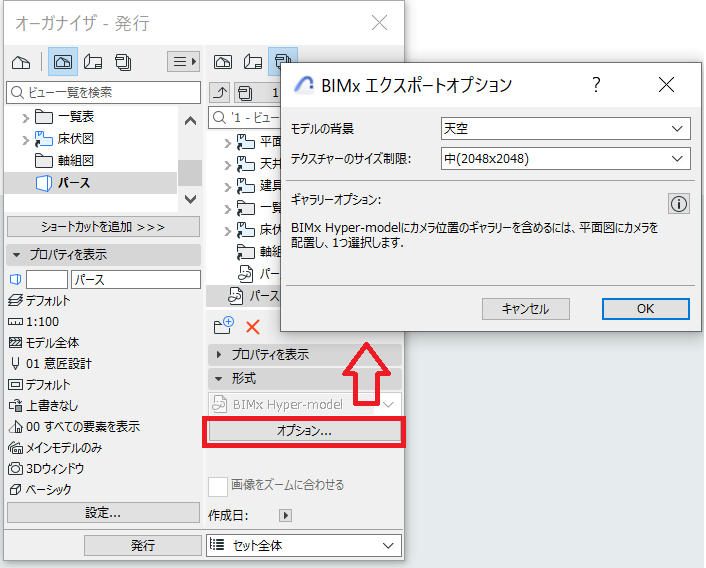Click the 01 意匠設計 pen set entry

coord(50,363)
